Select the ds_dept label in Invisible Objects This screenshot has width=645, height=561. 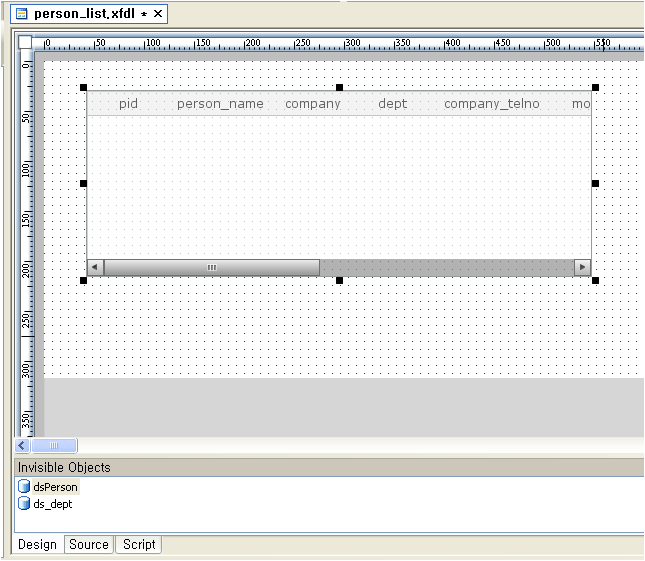point(52,504)
